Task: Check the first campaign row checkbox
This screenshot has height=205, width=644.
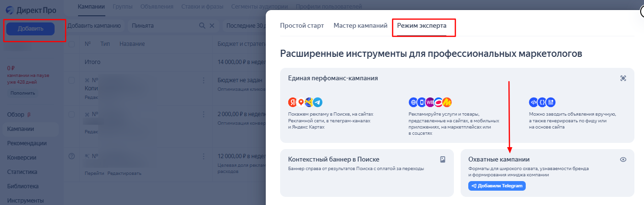Action: 71,80
